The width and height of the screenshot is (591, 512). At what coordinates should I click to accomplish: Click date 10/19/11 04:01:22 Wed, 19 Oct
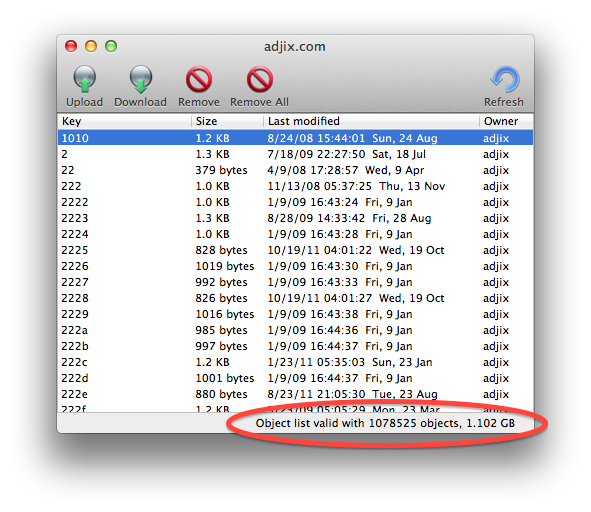pos(356,250)
